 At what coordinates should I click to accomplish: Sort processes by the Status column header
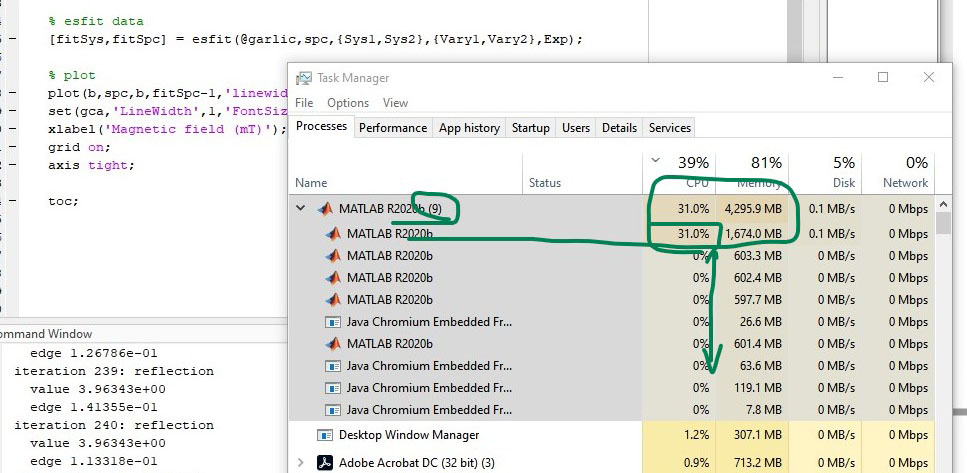[x=545, y=183]
